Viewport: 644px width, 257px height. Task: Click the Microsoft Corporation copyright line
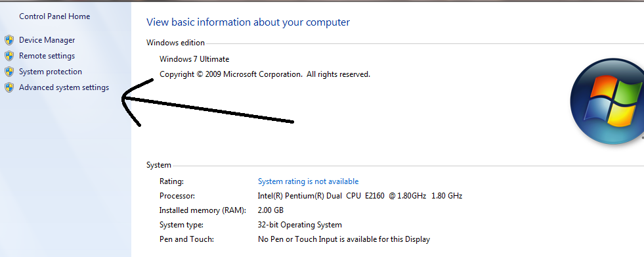[x=265, y=74]
